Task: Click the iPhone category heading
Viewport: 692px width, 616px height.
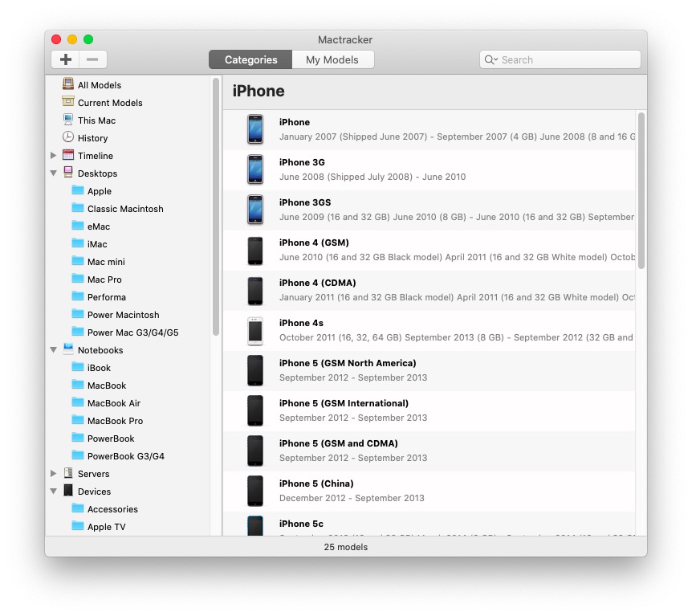Action: point(258,91)
